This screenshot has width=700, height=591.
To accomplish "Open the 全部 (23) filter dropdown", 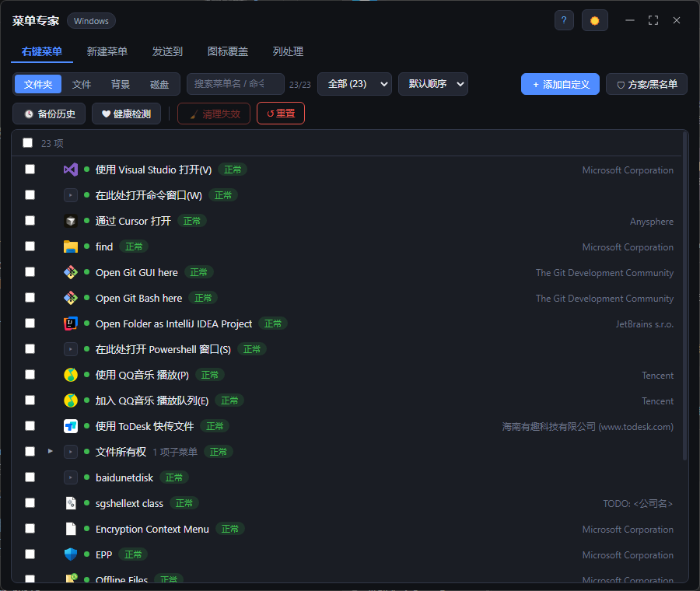I will pyautogui.click(x=355, y=84).
